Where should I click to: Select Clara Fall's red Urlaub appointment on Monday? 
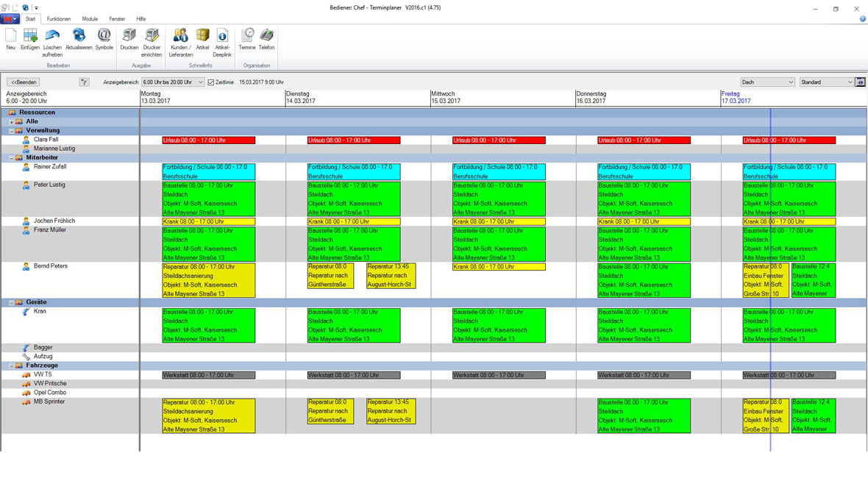209,140
